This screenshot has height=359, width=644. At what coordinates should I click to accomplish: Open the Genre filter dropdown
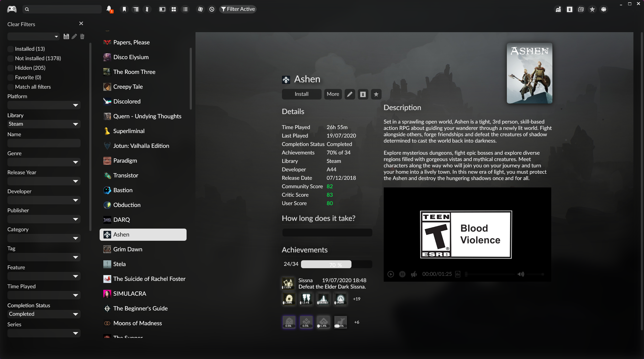click(44, 162)
